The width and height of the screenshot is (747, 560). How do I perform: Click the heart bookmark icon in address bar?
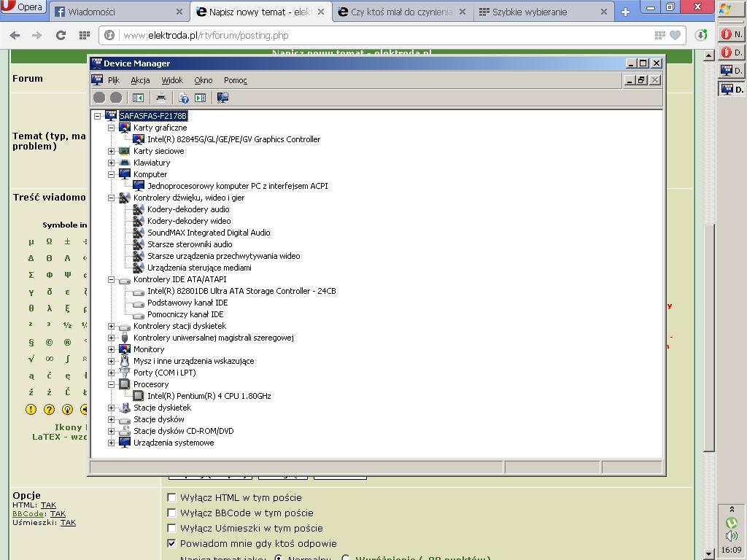click(x=675, y=35)
